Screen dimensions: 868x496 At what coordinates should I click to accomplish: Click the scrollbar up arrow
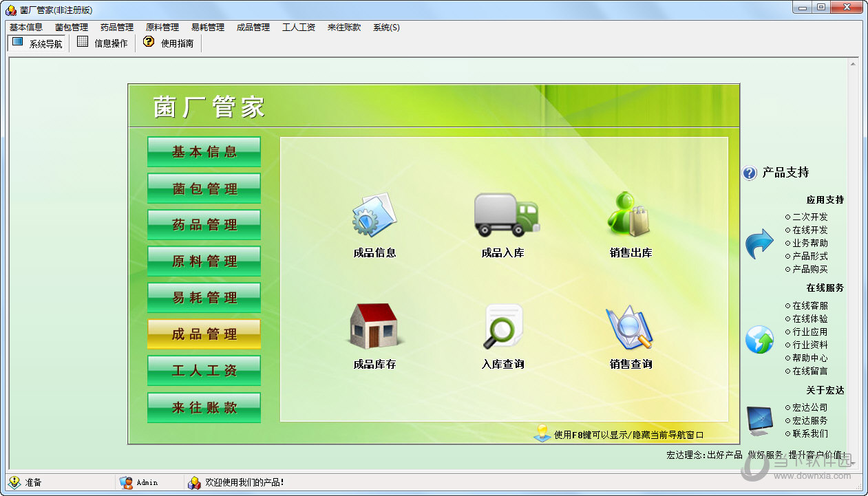point(854,64)
